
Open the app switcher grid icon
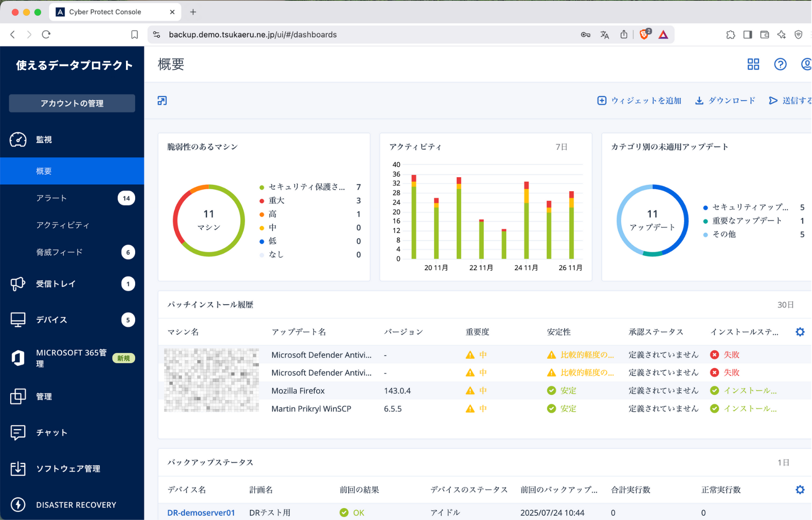[753, 64]
